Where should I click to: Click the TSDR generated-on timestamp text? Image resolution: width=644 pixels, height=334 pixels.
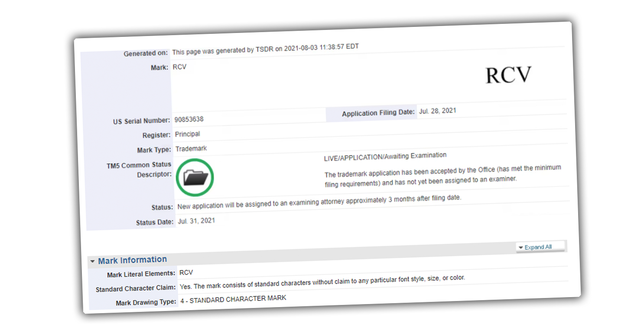265,49
